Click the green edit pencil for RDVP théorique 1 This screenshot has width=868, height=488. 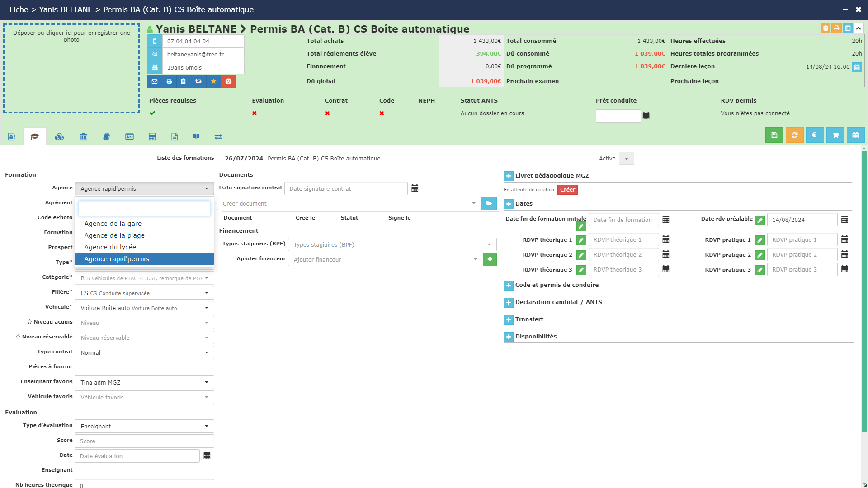pos(581,240)
